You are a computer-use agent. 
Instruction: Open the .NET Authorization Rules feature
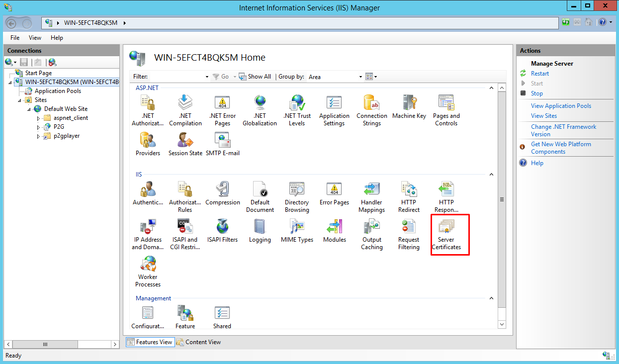tap(148, 110)
